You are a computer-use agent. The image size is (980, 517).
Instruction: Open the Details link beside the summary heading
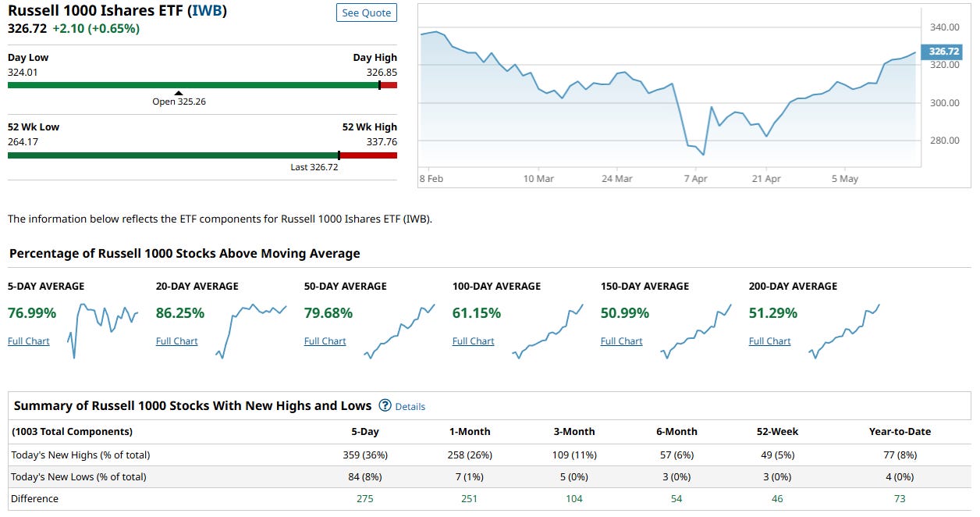tap(410, 407)
